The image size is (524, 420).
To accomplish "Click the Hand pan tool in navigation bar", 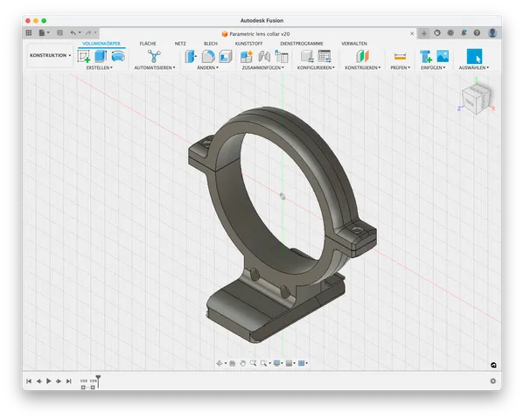I will 243,363.
